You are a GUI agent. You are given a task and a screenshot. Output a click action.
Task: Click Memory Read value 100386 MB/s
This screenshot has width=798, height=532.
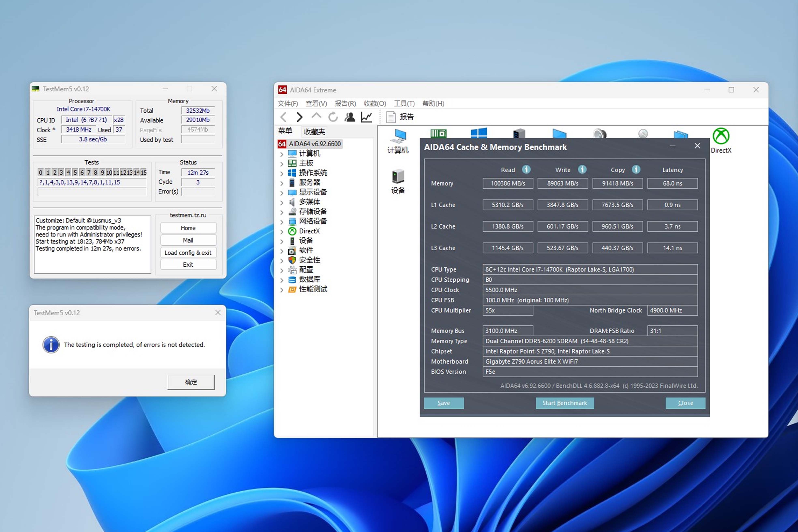[x=508, y=183]
